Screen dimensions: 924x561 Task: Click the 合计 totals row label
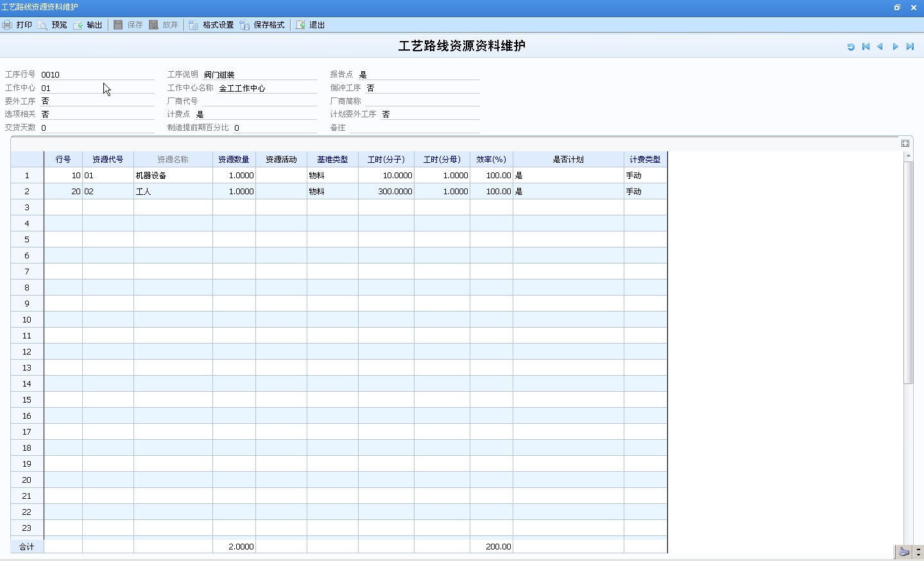tap(27, 547)
